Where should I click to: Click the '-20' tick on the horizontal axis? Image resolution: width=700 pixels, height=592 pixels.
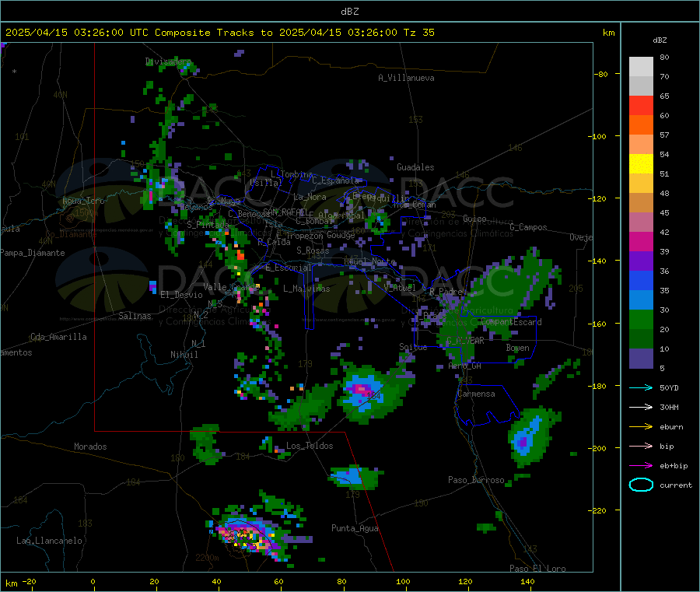tap(30, 581)
